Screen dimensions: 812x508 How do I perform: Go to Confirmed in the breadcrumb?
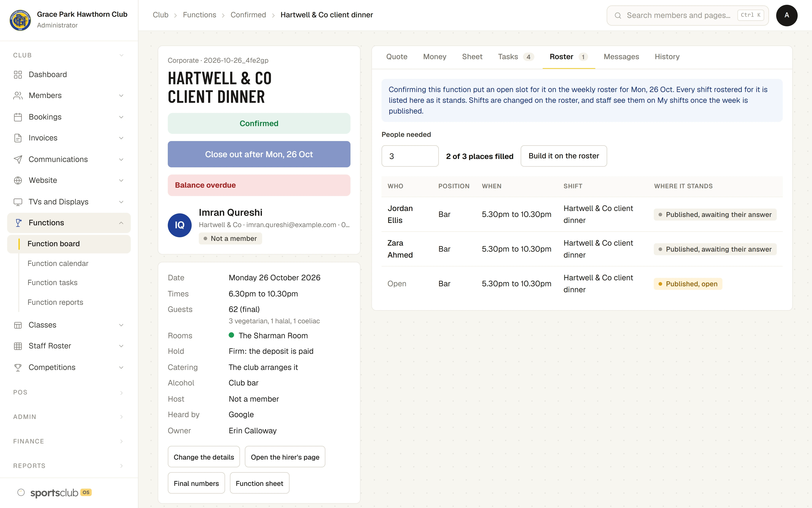pyautogui.click(x=248, y=15)
